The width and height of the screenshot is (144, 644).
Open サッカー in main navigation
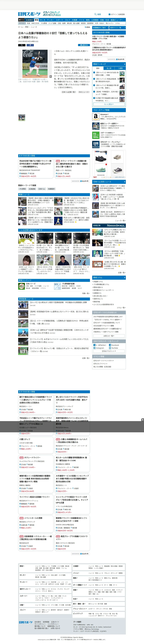[x=50, y=20]
